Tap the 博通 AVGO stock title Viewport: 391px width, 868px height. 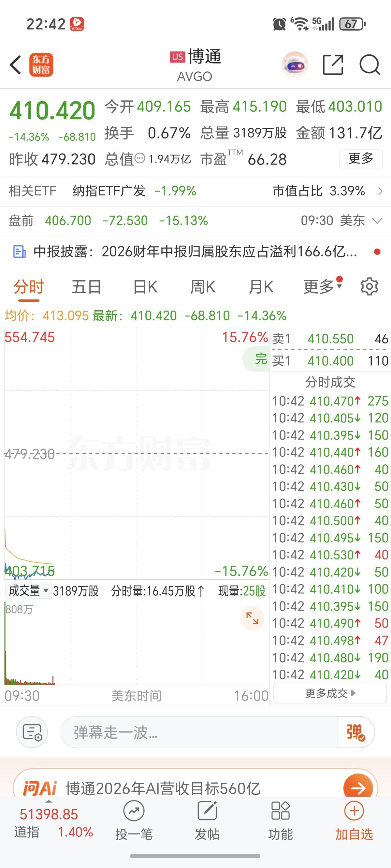click(x=195, y=65)
